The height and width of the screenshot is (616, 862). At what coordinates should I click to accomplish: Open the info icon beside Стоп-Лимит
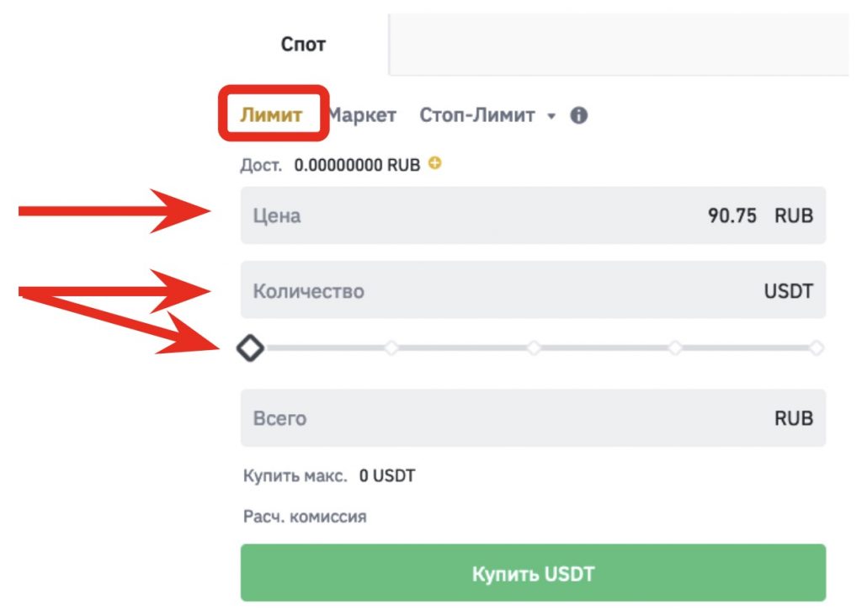578,116
